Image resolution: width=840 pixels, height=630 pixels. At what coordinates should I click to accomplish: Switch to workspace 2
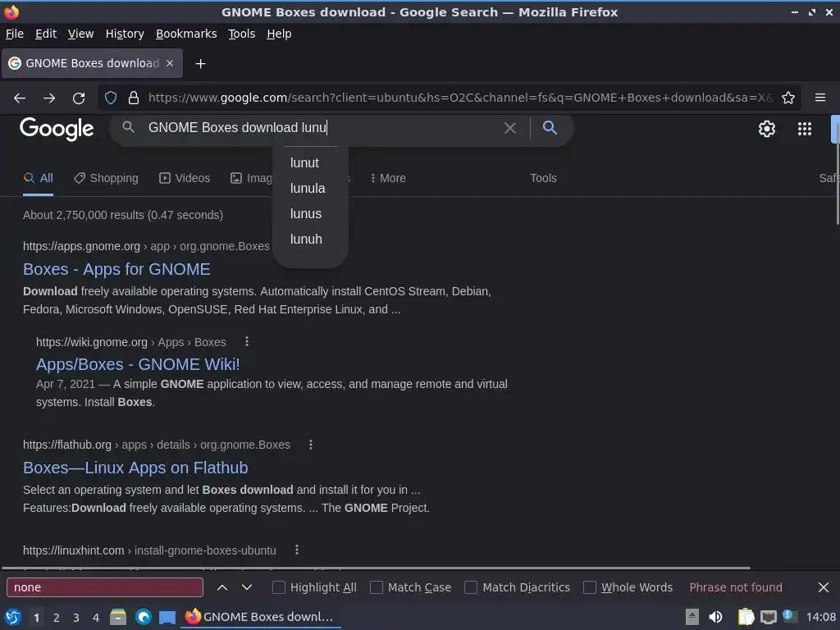57,618
